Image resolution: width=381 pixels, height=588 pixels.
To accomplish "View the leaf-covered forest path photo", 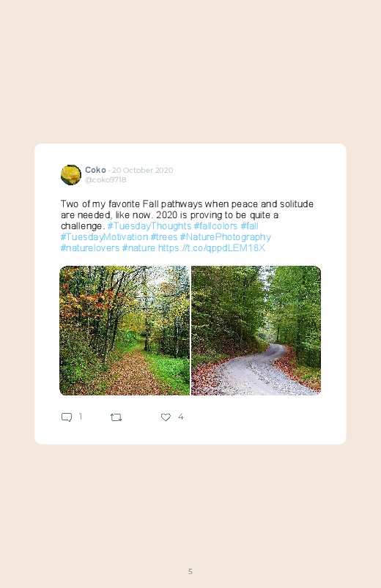I will (125, 330).
